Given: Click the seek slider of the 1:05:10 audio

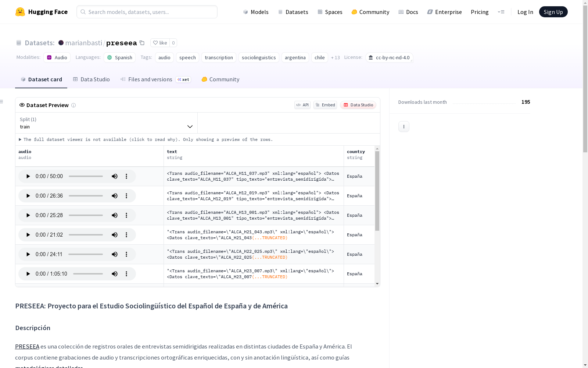Looking at the screenshot, I should point(88,274).
